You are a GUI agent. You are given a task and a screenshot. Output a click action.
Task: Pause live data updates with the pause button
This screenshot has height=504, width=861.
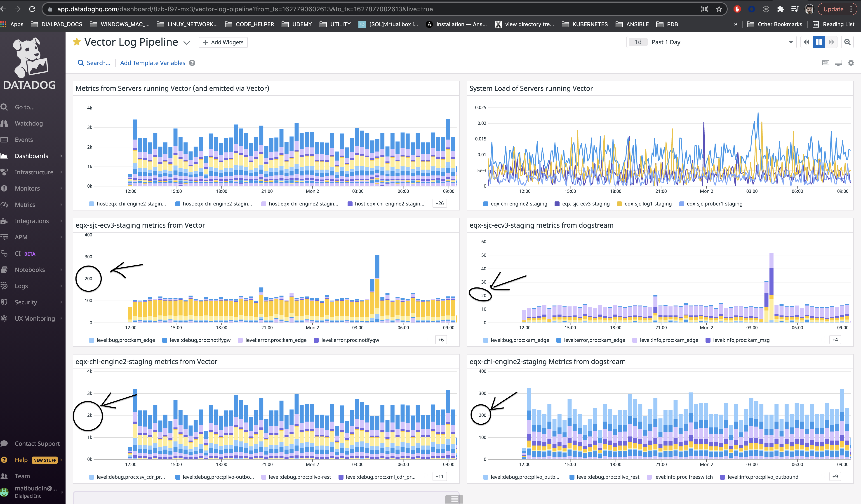819,42
